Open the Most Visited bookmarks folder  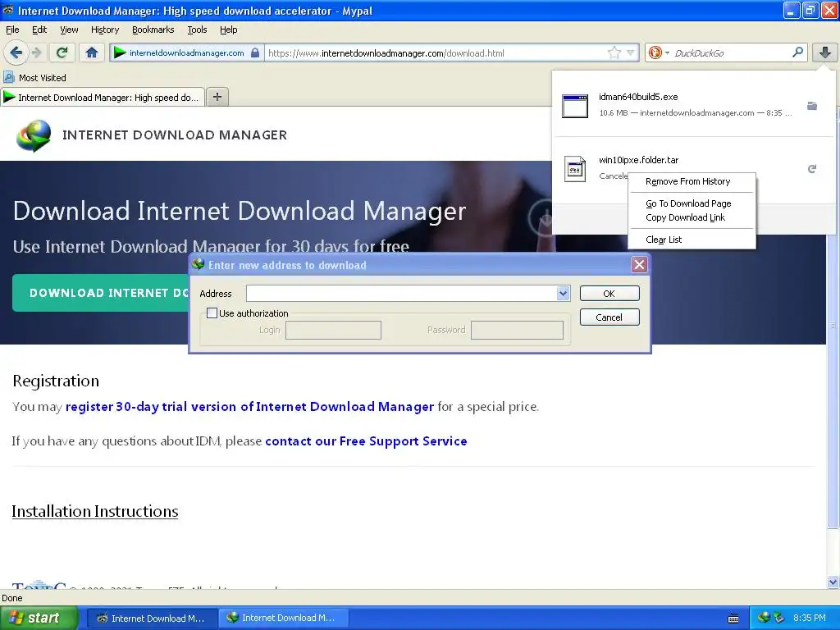pos(34,78)
